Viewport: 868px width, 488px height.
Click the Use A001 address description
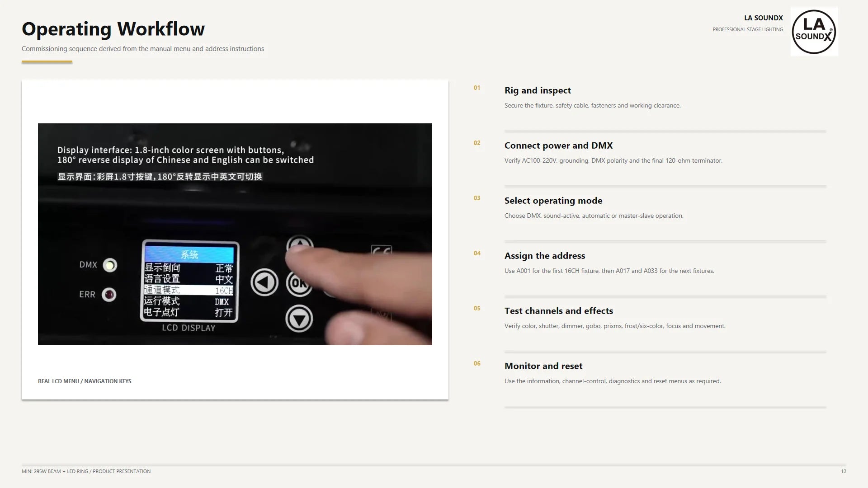pyautogui.click(x=609, y=271)
